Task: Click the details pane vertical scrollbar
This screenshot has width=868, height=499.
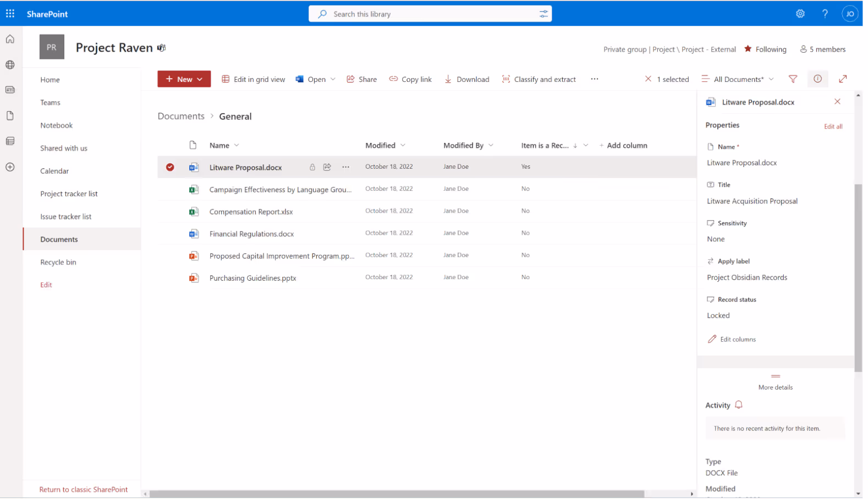Action: point(858,278)
